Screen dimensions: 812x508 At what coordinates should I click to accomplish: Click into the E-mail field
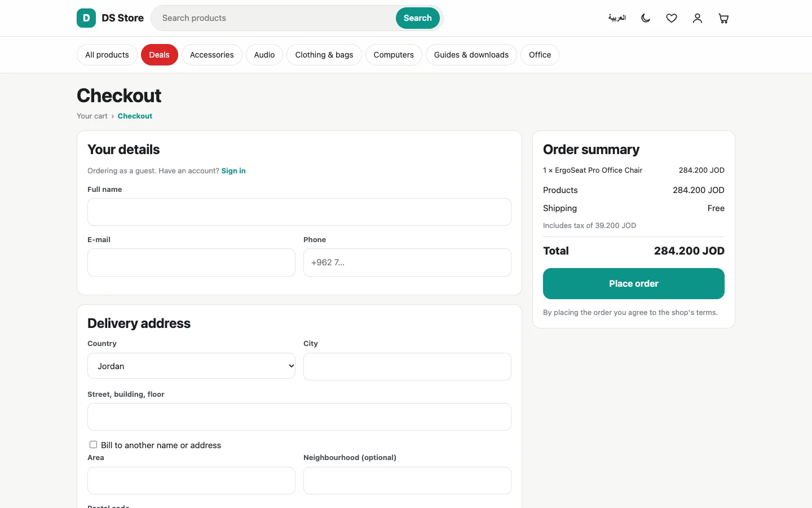point(191,262)
